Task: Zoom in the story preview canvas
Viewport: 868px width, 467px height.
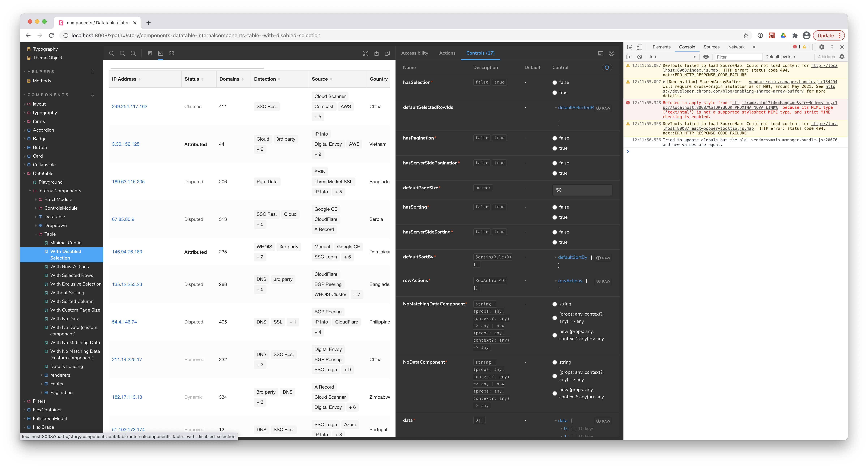Action: [x=111, y=53]
